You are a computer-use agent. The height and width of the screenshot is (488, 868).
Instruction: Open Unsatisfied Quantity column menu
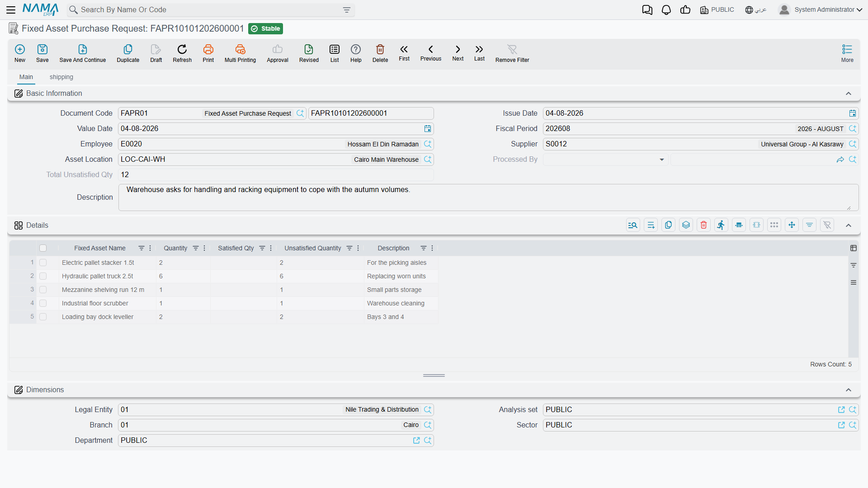(x=358, y=248)
